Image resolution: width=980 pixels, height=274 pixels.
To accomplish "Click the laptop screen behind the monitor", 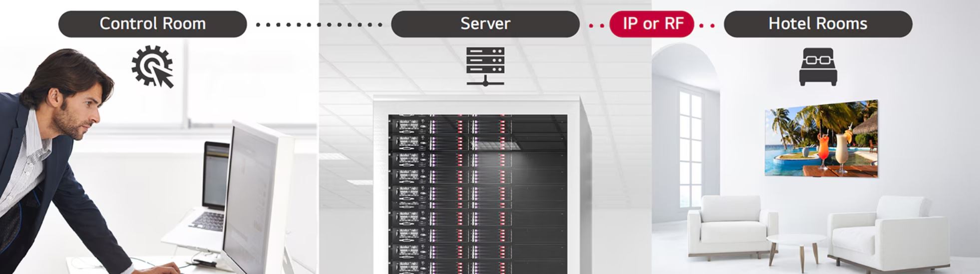I will [x=216, y=175].
